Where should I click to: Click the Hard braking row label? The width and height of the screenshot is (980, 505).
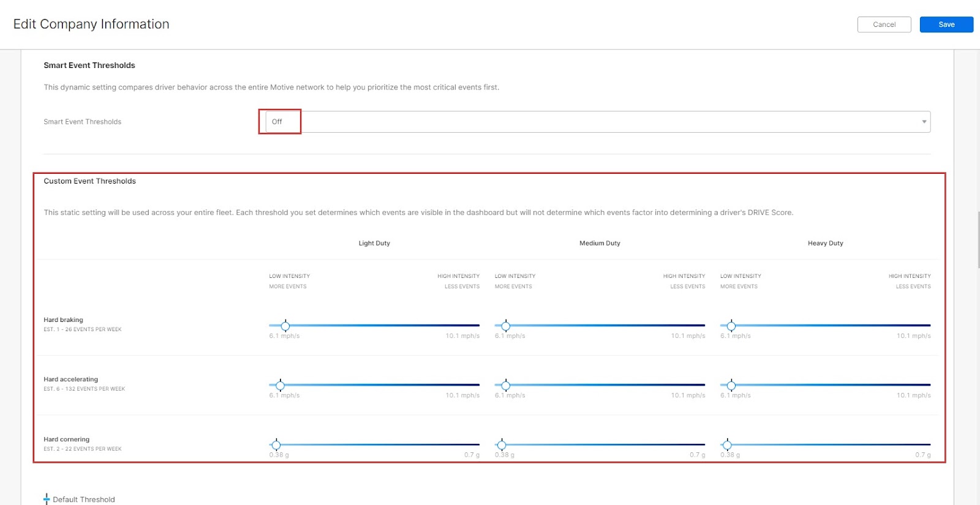point(63,320)
